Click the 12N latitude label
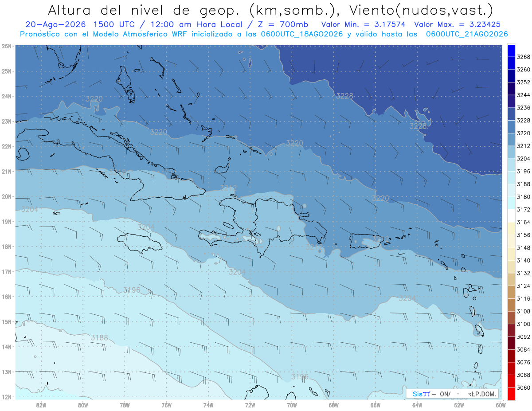Screen dimensions: 532x411 [x=6, y=397]
